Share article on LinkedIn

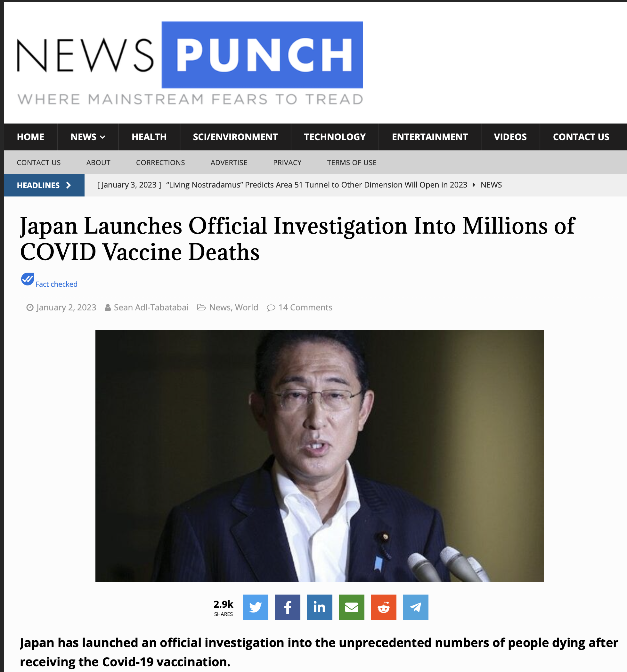[320, 607]
